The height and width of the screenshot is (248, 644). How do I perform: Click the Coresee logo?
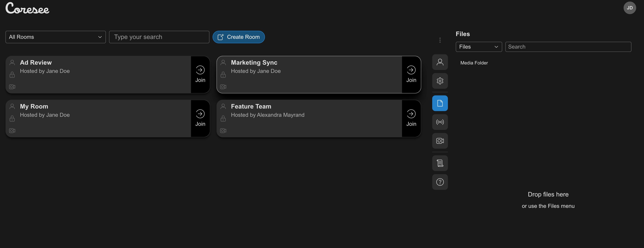(27, 8)
